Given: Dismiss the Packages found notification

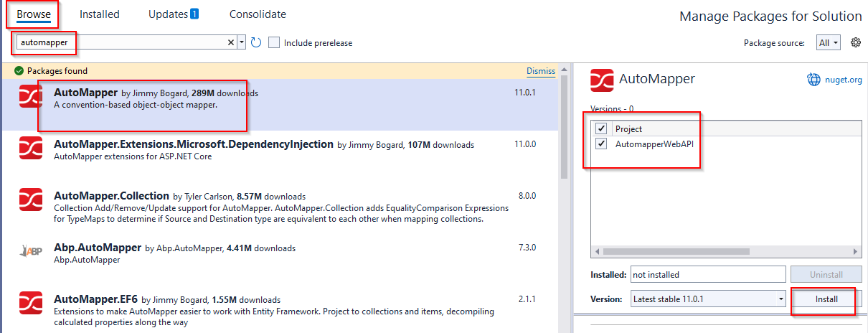Looking at the screenshot, I should (x=540, y=71).
